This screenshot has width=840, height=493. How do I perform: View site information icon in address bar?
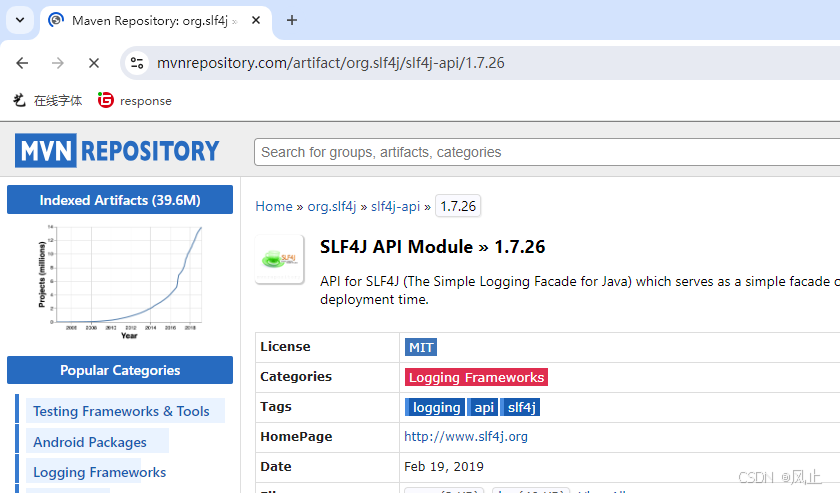pos(137,63)
